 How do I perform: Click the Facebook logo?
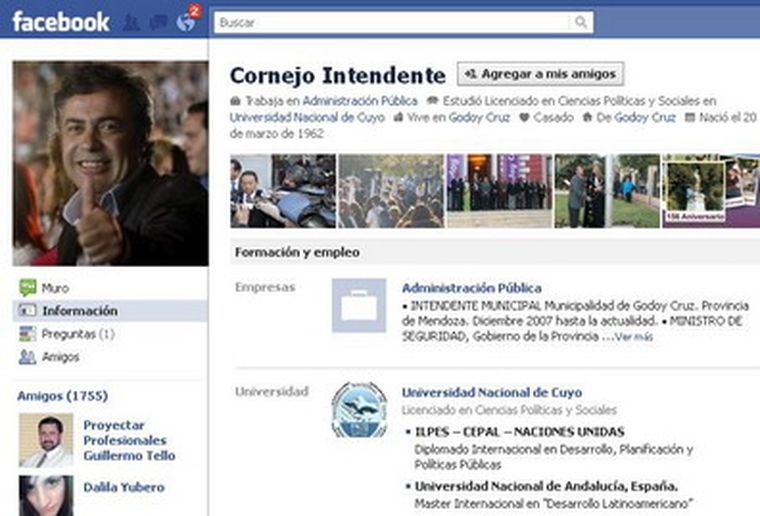61,22
